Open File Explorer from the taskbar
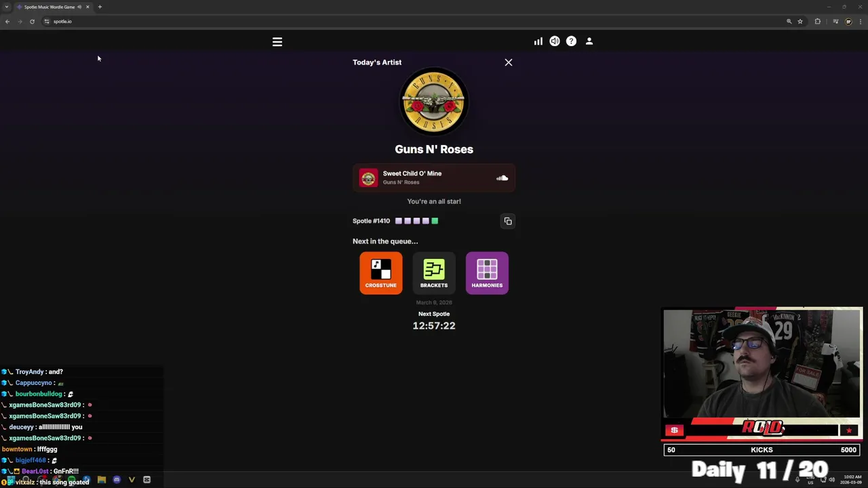This screenshot has width=868, height=488. click(x=102, y=480)
